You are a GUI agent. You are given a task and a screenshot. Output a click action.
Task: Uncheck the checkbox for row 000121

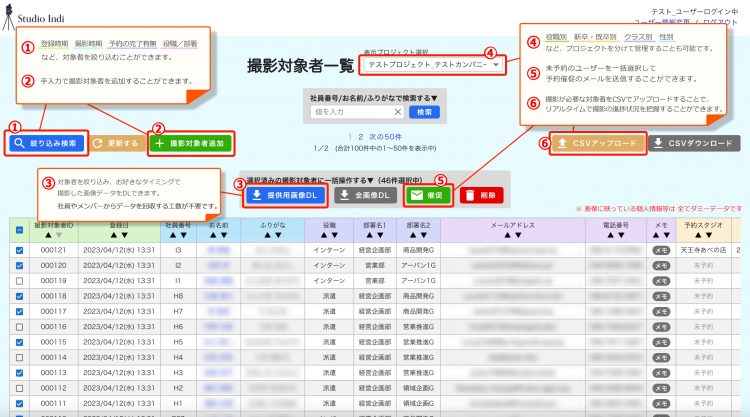pyautogui.click(x=19, y=250)
